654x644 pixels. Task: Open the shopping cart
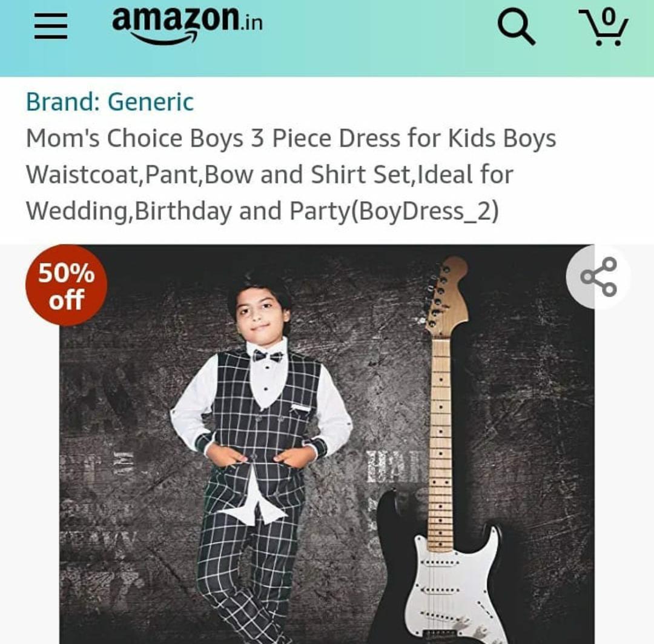click(603, 28)
